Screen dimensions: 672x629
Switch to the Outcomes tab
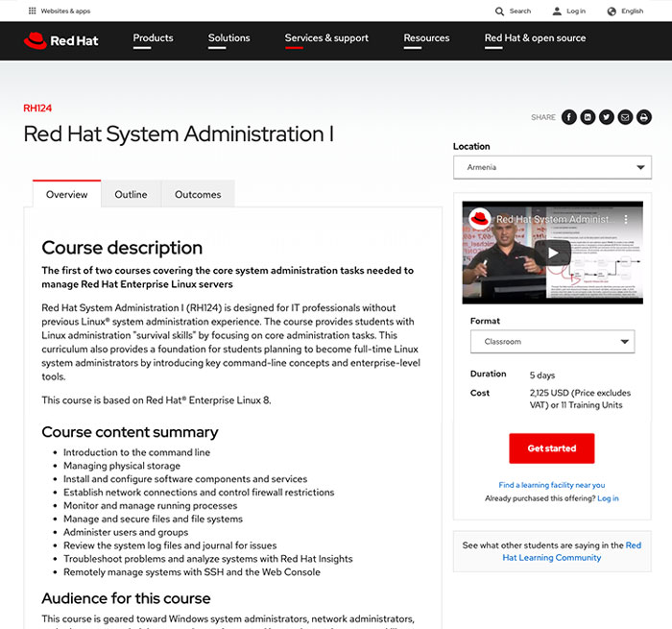click(198, 194)
